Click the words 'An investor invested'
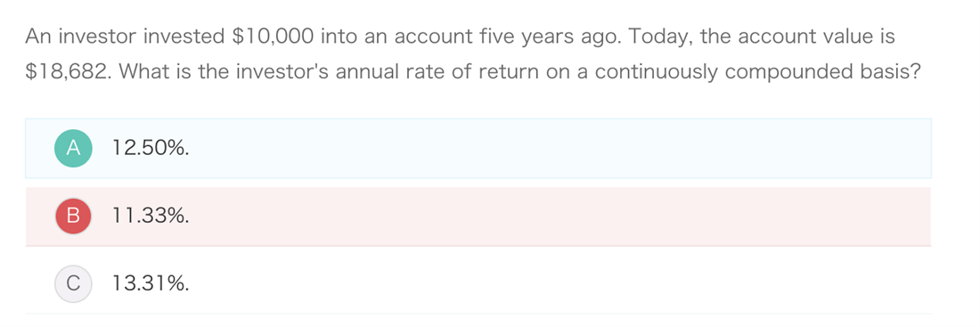The height and width of the screenshot is (327, 980). tap(125, 37)
